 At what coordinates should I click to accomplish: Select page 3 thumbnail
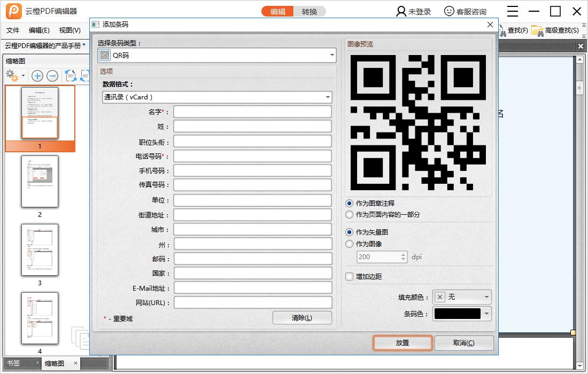pos(40,250)
